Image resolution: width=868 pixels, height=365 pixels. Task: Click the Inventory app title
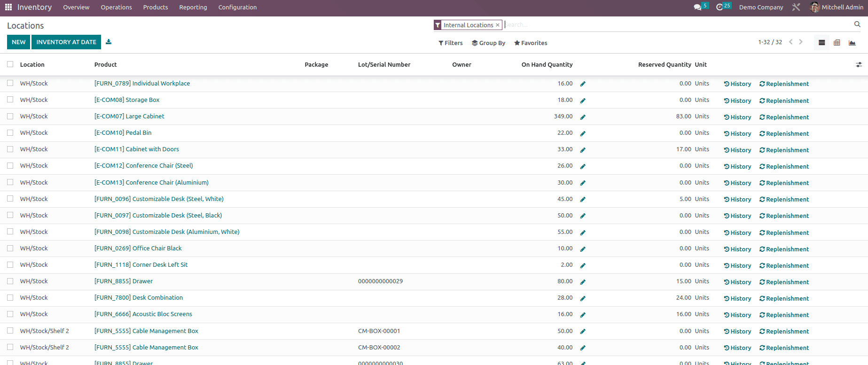click(34, 7)
